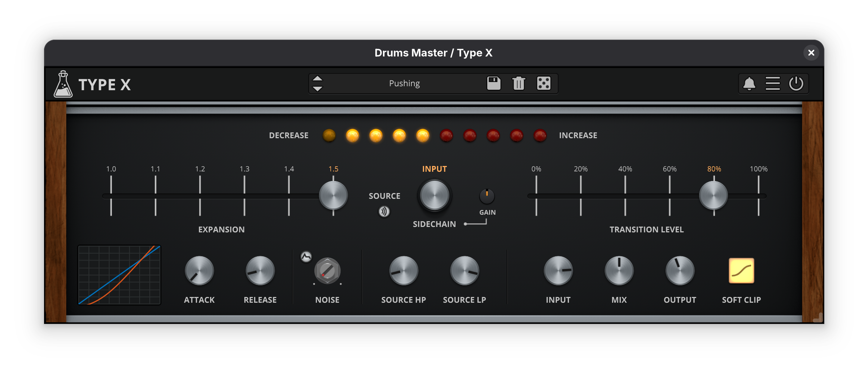Click the large Input source selector knob
The height and width of the screenshot is (372, 868).
tap(435, 196)
